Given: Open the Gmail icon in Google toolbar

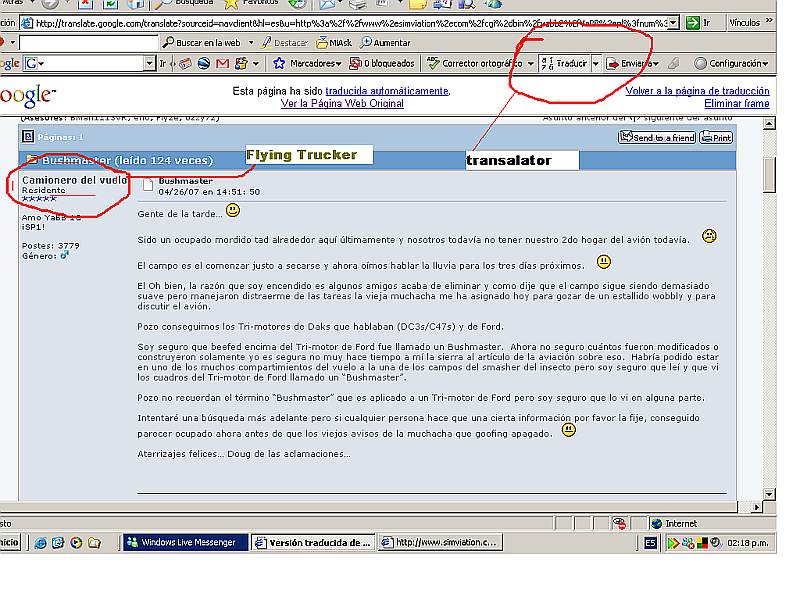Looking at the screenshot, I should click(222, 63).
